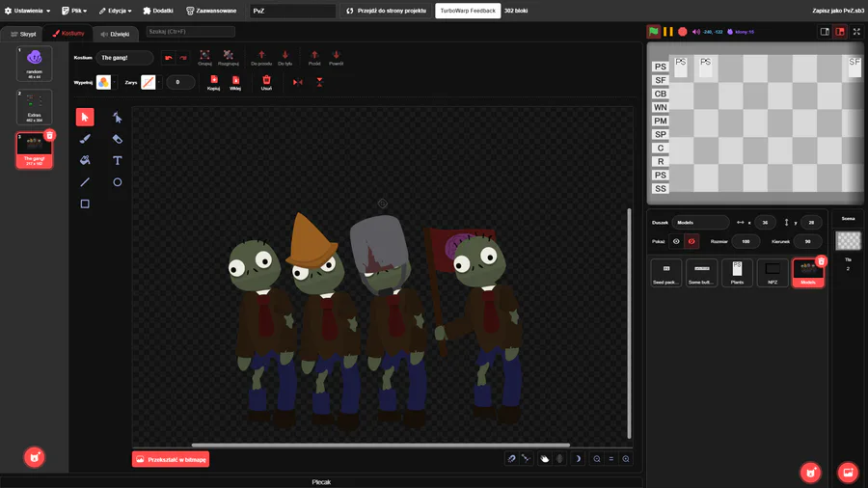The width and height of the screenshot is (868, 488).
Task: Click the project title field PvZ
Action: [x=293, y=11]
